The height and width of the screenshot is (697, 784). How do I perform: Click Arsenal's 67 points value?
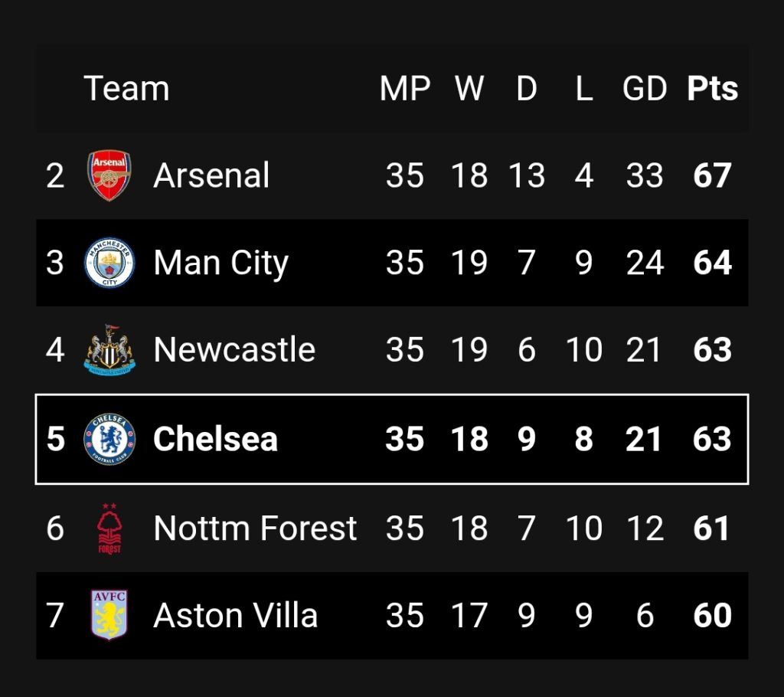coord(713,175)
